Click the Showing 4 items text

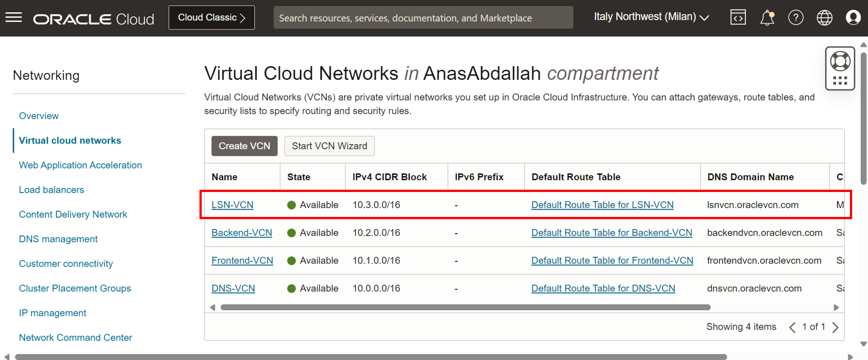(x=741, y=327)
